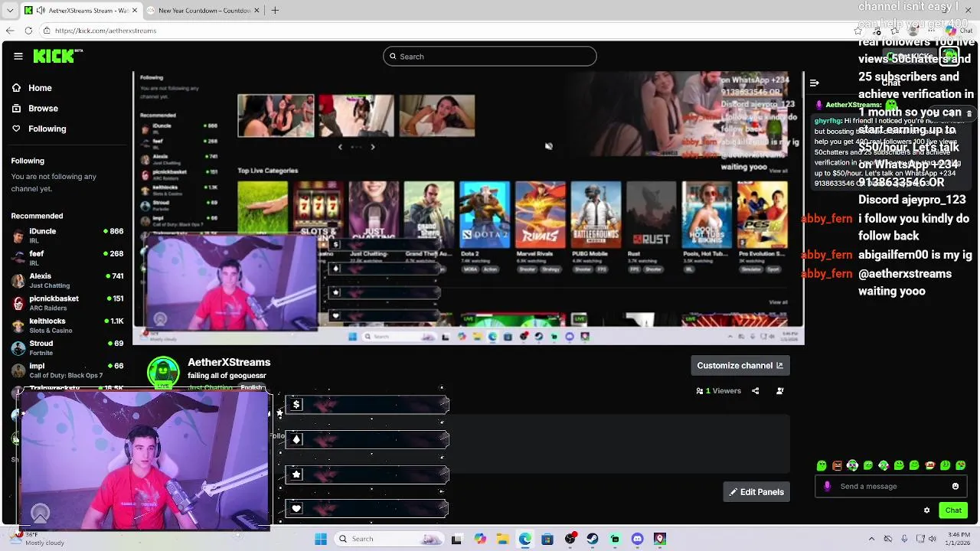Viewport: 980px width, 551px height.
Task: Open File Explorer from taskbar
Action: 502,540
